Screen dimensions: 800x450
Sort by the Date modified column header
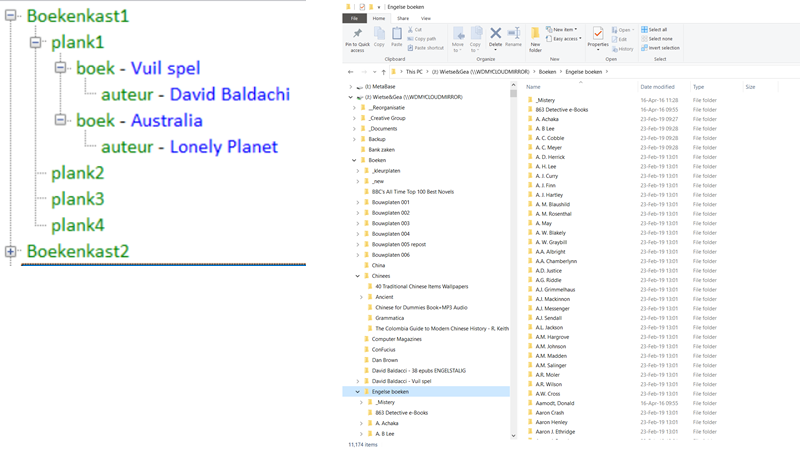[x=658, y=87]
